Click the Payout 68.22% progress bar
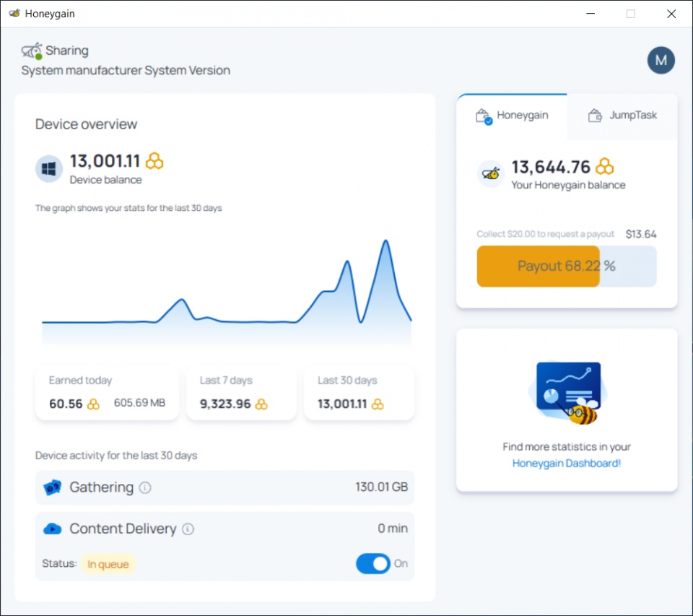The height and width of the screenshot is (616, 693). [x=567, y=266]
